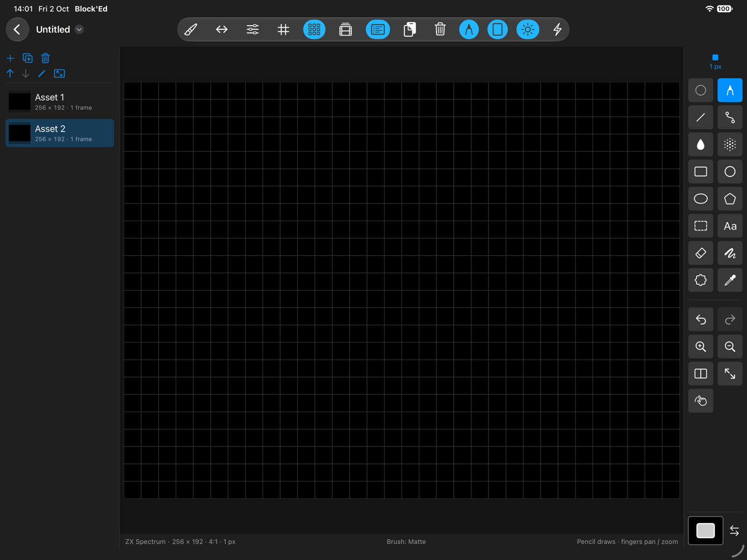The width and height of the screenshot is (747, 560).
Task: Select the eraser tool
Action: [701, 253]
